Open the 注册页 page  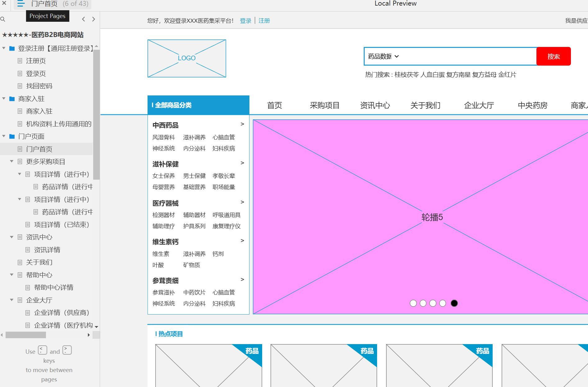click(36, 61)
